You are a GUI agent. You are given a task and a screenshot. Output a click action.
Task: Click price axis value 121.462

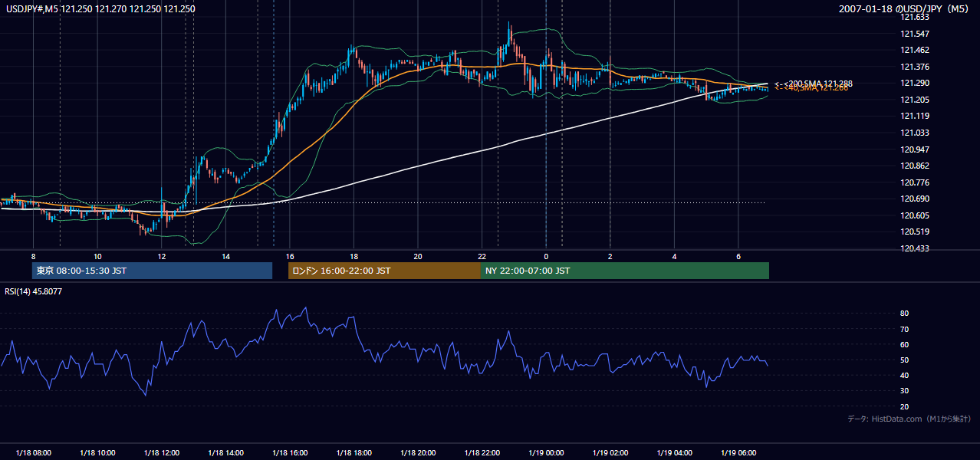pyautogui.click(x=914, y=50)
